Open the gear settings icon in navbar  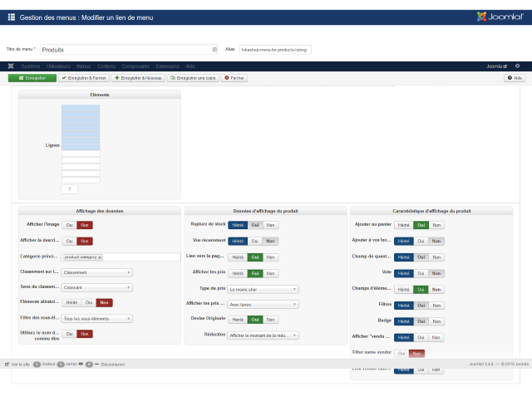pyautogui.click(x=517, y=66)
